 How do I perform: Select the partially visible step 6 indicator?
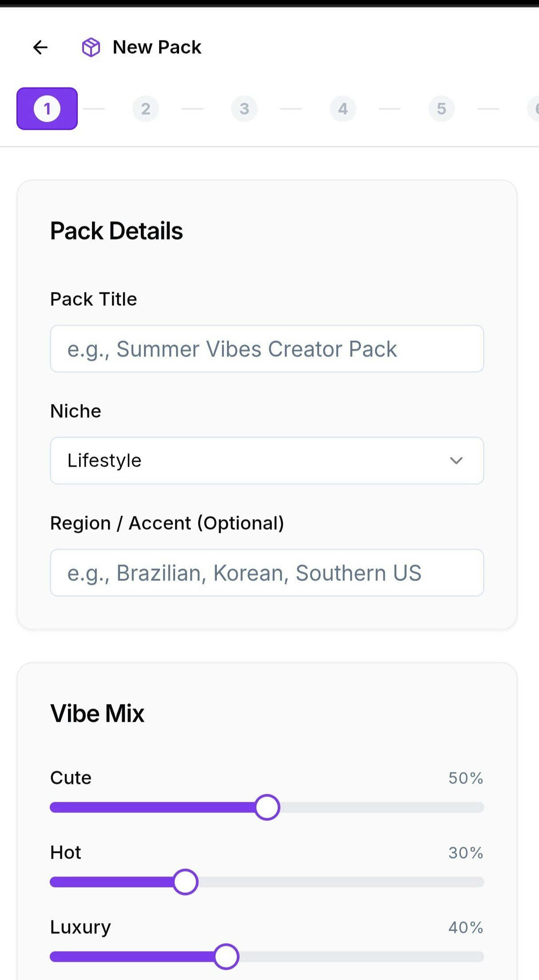click(536, 108)
